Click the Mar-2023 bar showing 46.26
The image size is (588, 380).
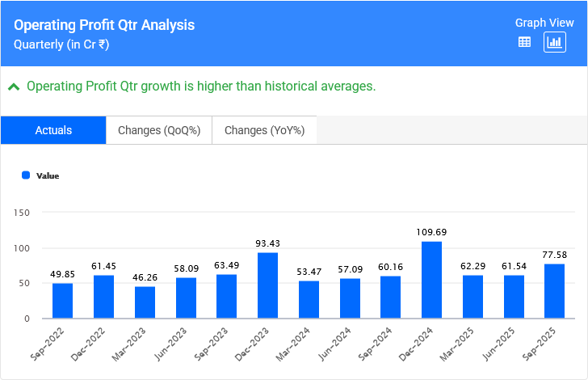point(145,302)
